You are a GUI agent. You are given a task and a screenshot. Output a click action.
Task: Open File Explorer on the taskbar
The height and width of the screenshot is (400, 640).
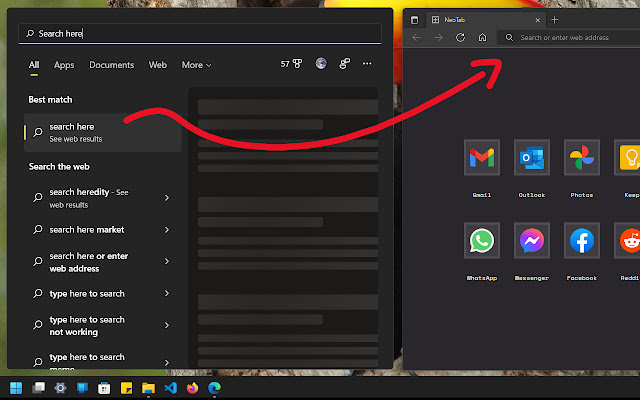pyautogui.click(x=148, y=388)
